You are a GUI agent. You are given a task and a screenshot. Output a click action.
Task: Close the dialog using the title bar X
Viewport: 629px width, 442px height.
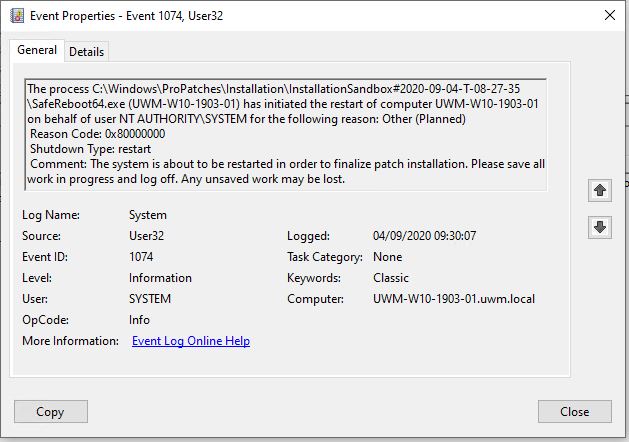pyautogui.click(x=609, y=15)
